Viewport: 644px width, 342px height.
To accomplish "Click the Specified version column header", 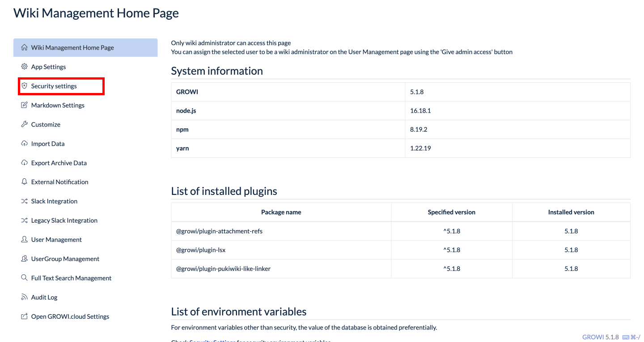I will pos(452,212).
